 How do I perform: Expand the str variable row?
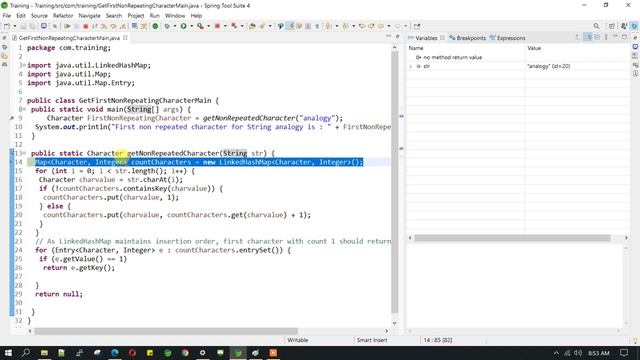[411, 66]
